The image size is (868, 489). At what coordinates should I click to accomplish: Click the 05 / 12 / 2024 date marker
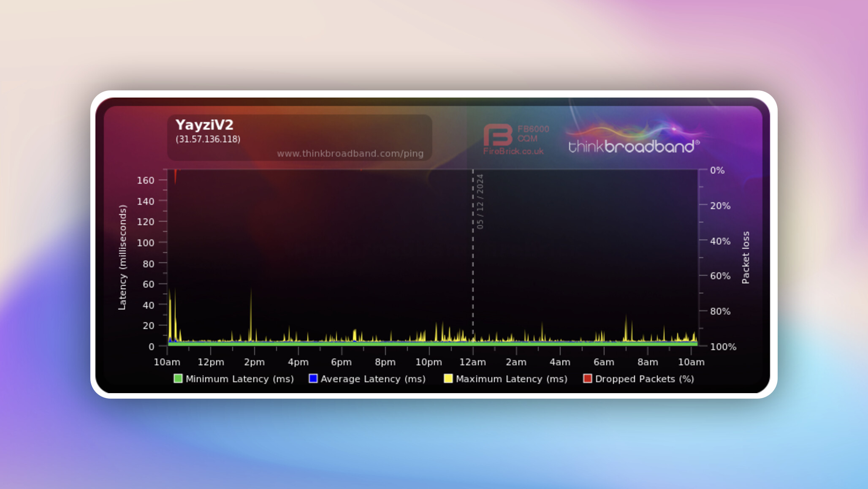pyautogui.click(x=480, y=201)
